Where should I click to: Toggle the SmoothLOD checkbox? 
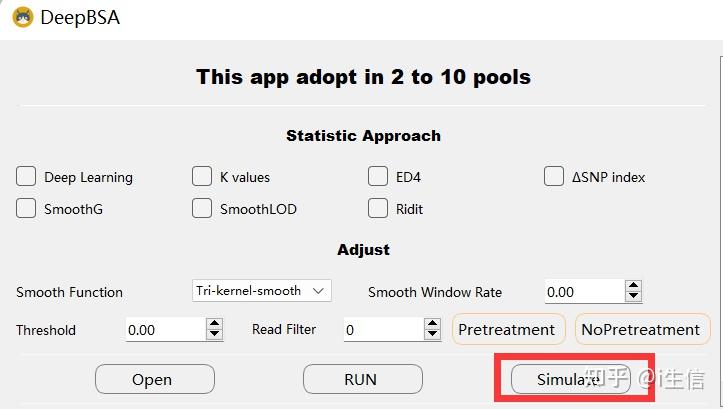(202, 209)
